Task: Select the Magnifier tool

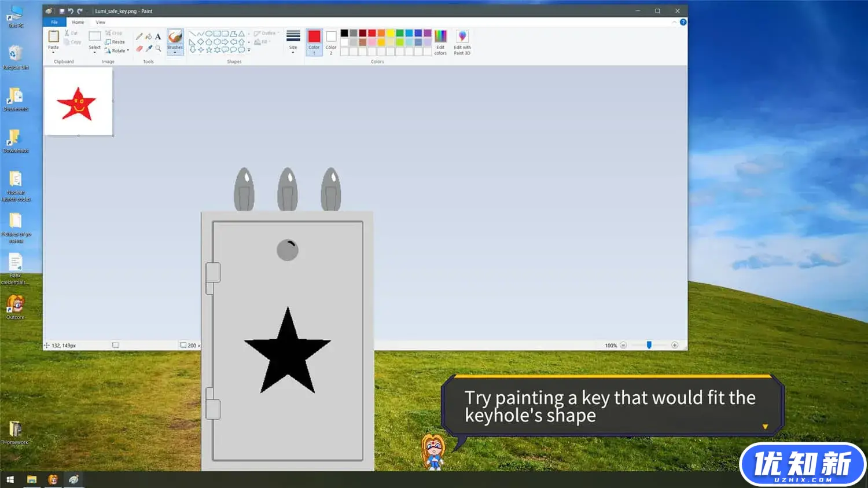Action: point(158,49)
